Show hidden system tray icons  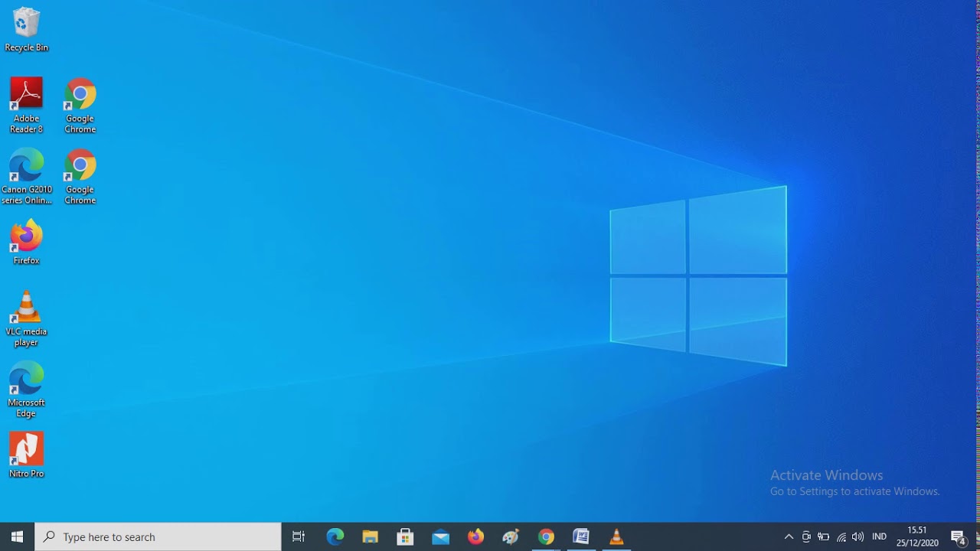(x=789, y=536)
